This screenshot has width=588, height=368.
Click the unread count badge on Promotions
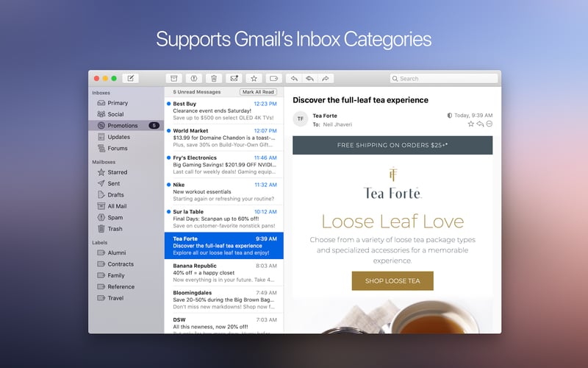click(x=154, y=125)
